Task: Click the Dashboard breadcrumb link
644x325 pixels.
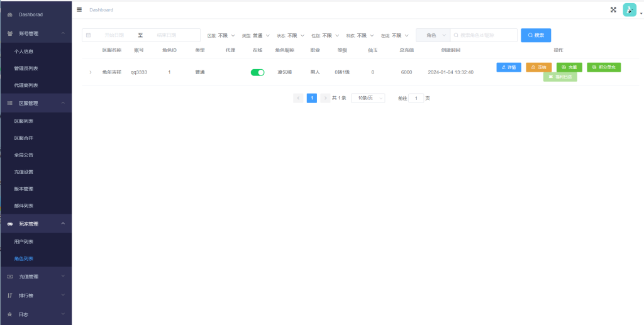Action: click(101, 10)
